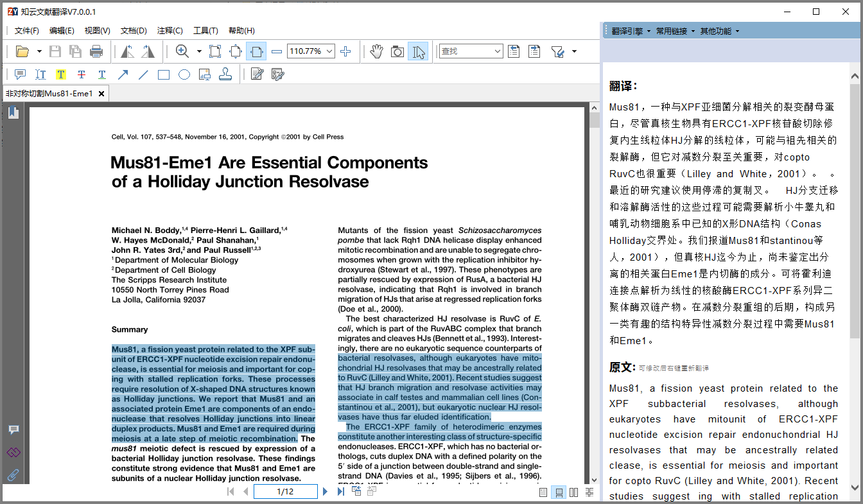Screen dimensions: 863x504
Task: Open the 文档(D) menu
Action: [134, 31]
